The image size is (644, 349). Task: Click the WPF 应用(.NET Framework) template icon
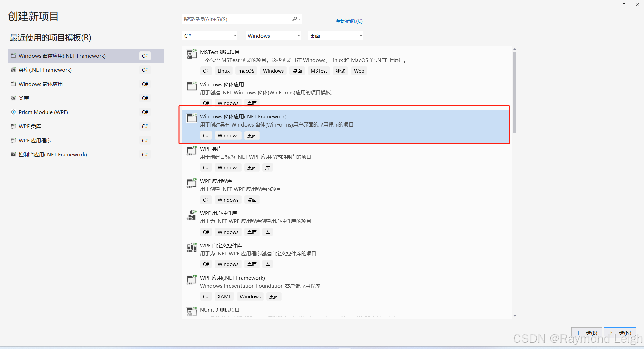[192, 280]
